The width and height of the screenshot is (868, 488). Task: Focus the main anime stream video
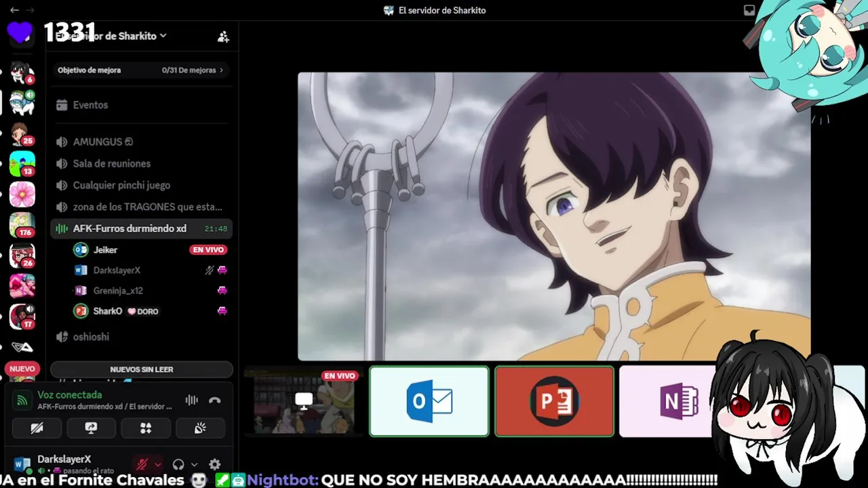(x=554, y=216)
